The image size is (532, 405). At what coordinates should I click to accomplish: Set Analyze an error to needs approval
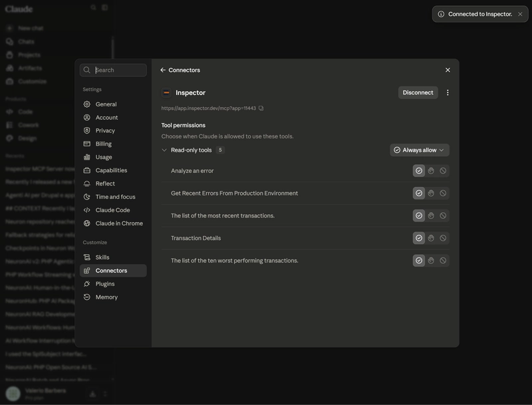pyautogui.click(x=431, y=171)
